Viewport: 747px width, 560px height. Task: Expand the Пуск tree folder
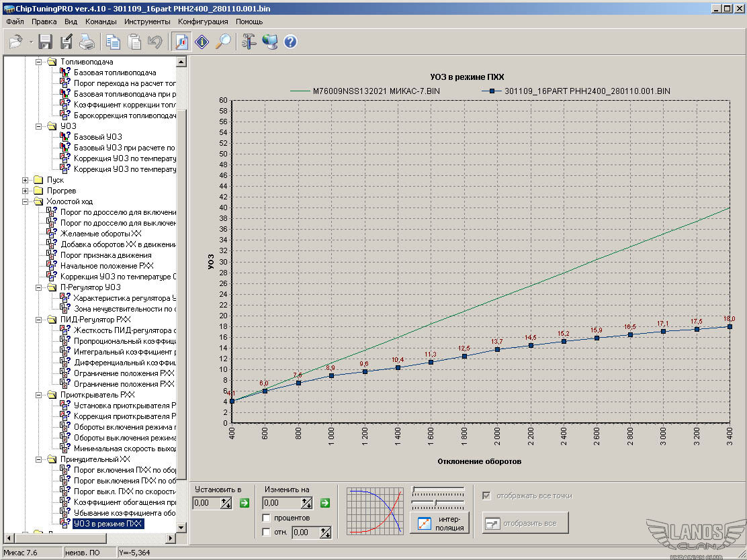pos(26,180)
